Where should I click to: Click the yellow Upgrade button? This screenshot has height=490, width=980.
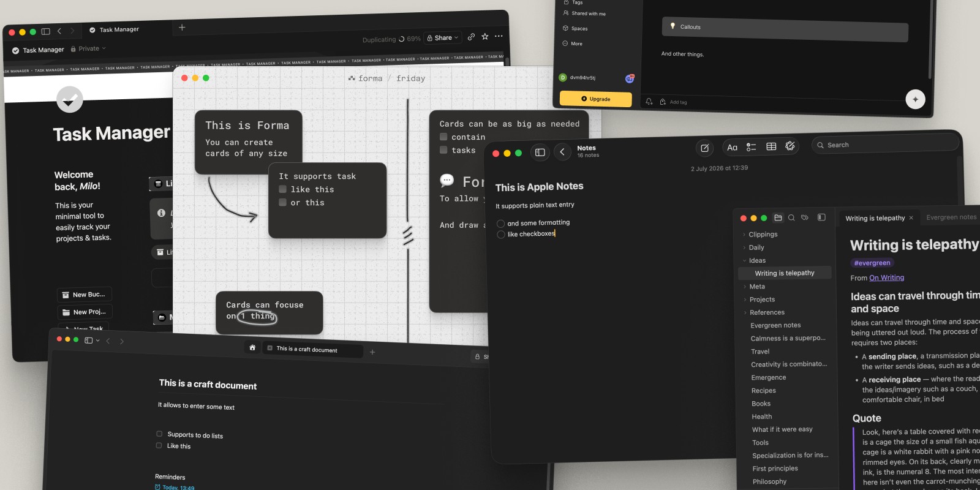[x=596, y=99]
